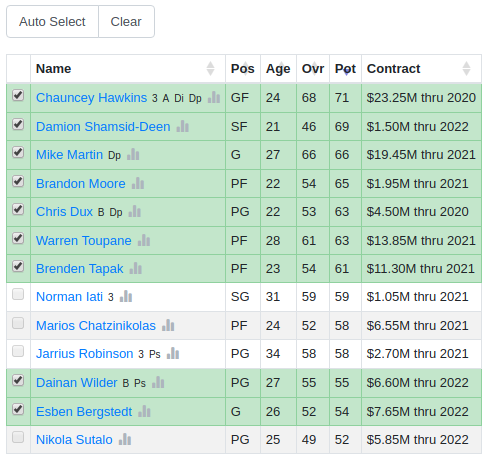Open bar chart icon beside Warren Toupane
This screenshot has width=482, height=459.
144,240
